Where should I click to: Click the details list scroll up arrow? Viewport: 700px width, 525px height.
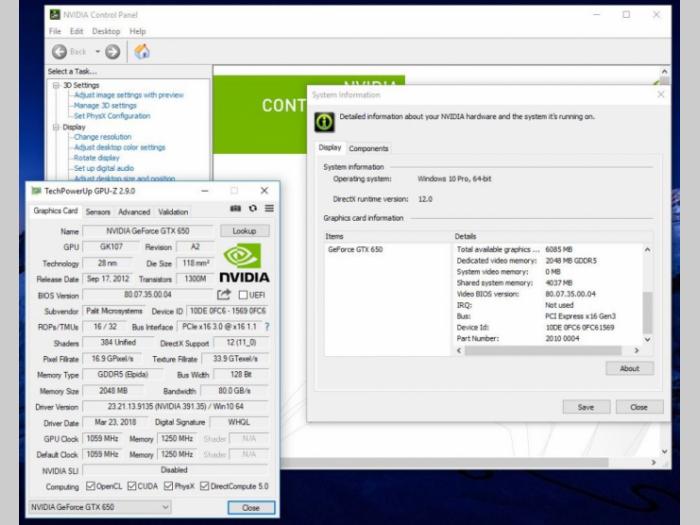pos(647,250)
